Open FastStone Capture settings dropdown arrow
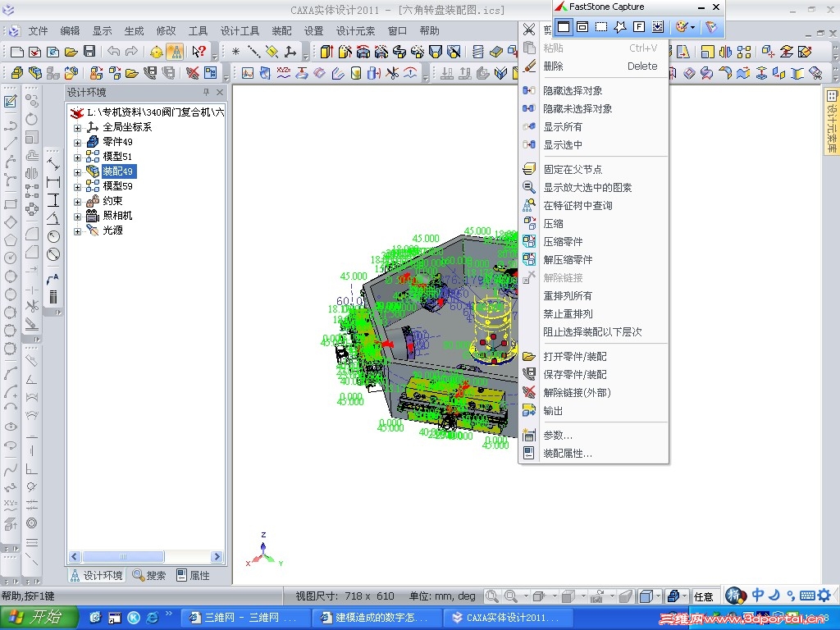The width and height of the screenshot is (840, 630). 692,27
